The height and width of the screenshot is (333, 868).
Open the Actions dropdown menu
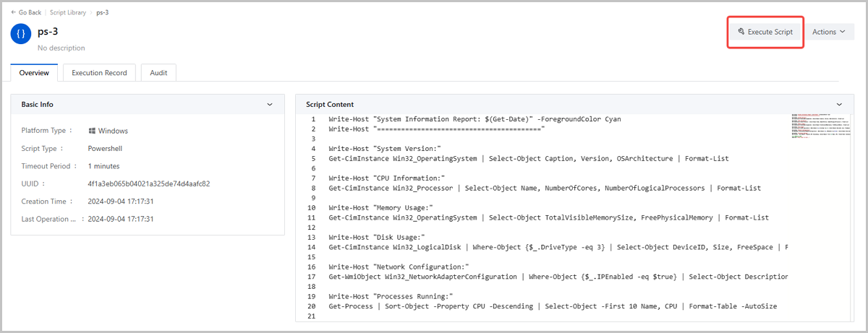click(828, 32)
